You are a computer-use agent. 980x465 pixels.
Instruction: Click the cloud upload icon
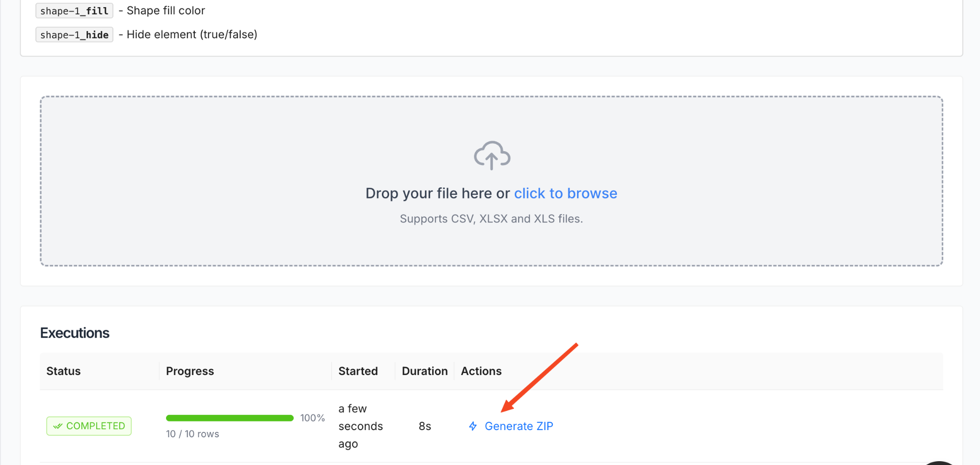491,155
